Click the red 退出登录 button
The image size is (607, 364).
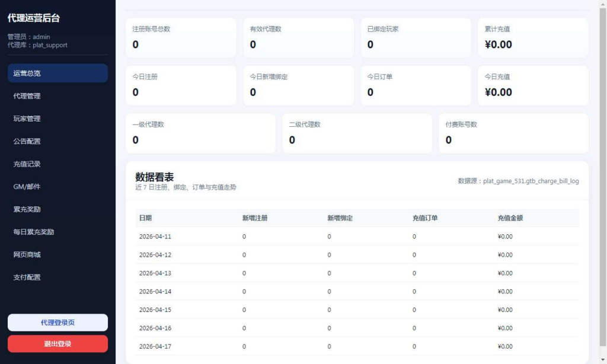coord(57,343)
